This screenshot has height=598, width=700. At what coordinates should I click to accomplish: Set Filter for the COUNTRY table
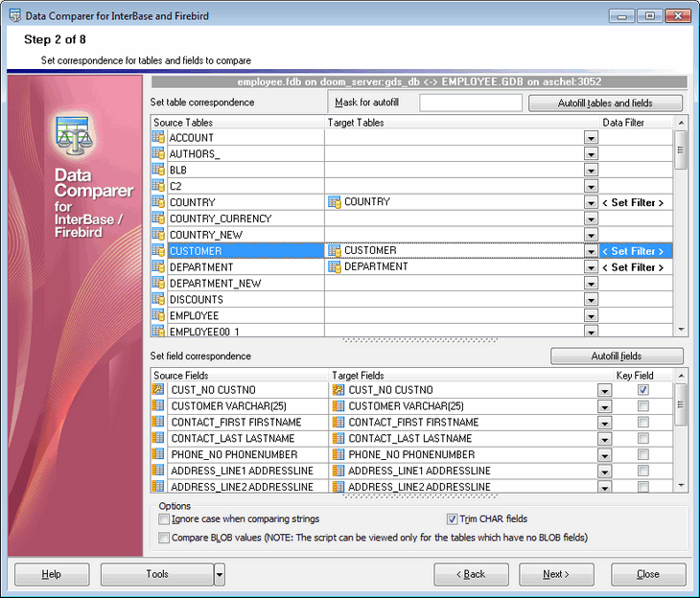pyautogui.click(x=633, y=202)
